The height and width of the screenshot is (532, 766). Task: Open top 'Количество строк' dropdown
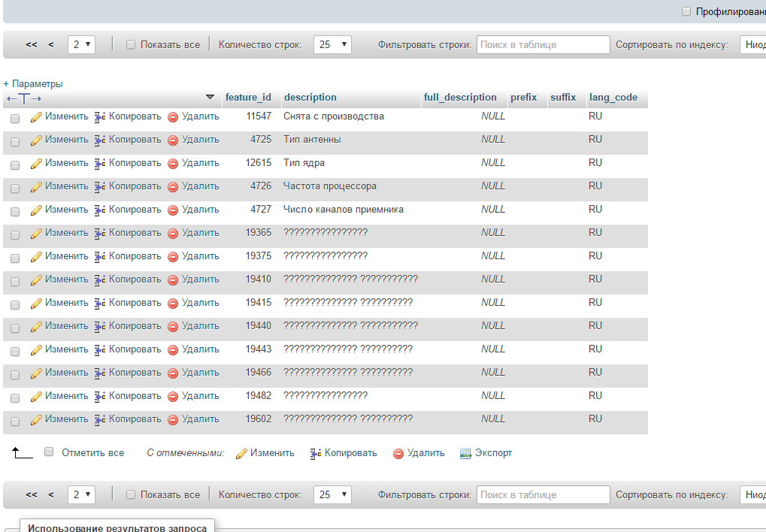[332, 44]
